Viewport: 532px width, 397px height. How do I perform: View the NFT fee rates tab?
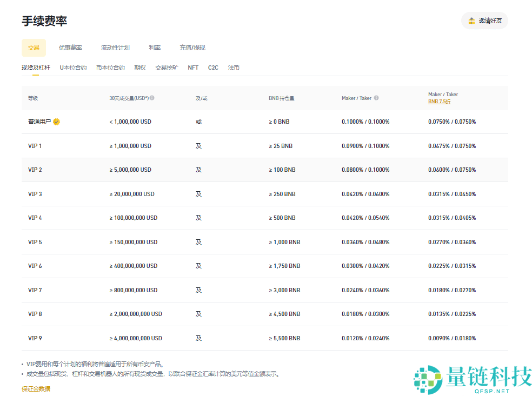pos(193,68)
